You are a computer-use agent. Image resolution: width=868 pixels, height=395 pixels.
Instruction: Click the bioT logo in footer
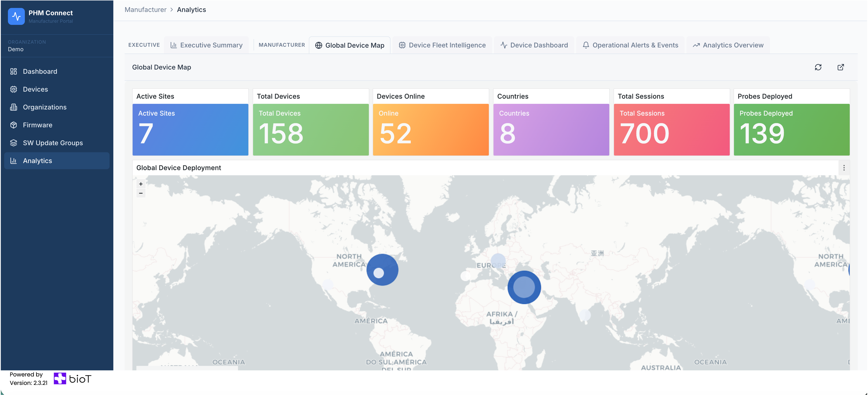(73, 379)
